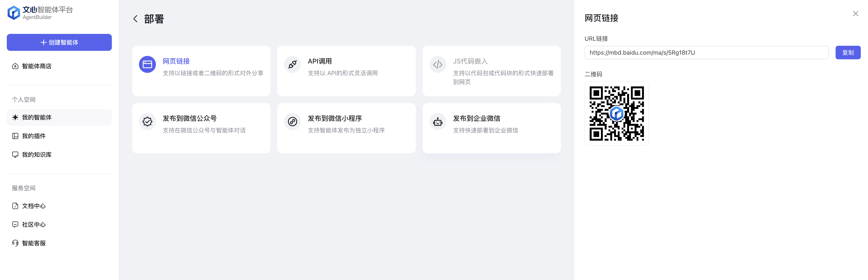This screenshot has height=280, width=868.
Task: Click the API call plug icon
Action: point(292,64)
